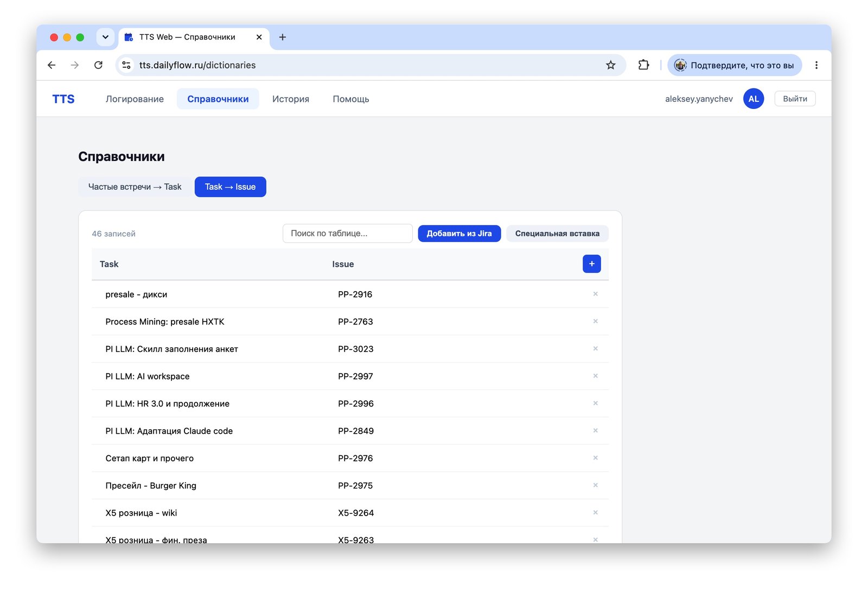This screenshot has height=592, width=868.
Task: Click the Выйти logout button
Action: [x=795, y=99]
